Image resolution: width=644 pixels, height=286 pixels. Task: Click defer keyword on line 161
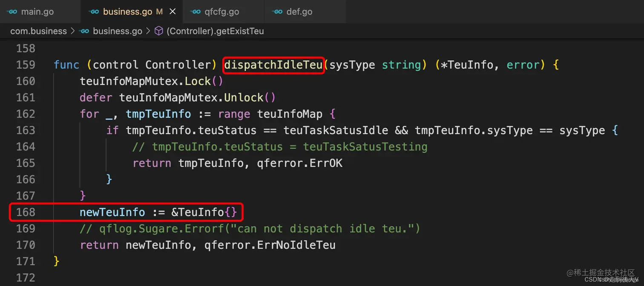(x=96, y=98)
